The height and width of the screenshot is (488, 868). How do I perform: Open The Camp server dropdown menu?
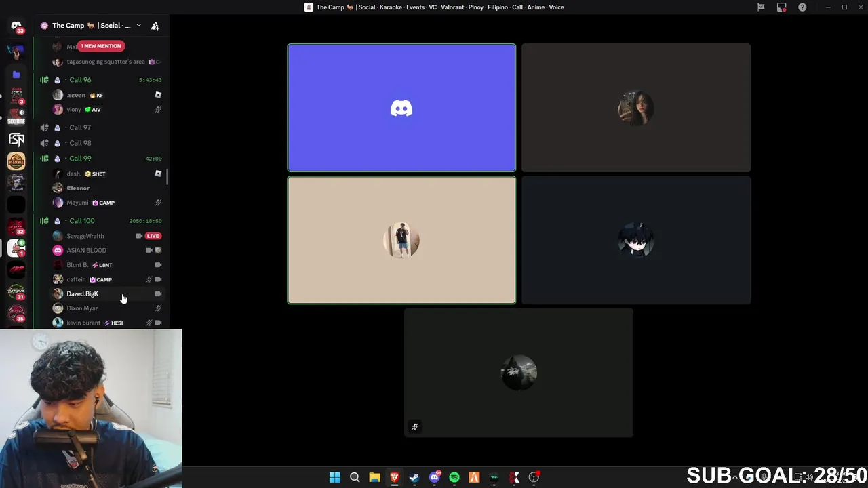tap(138, 26)
